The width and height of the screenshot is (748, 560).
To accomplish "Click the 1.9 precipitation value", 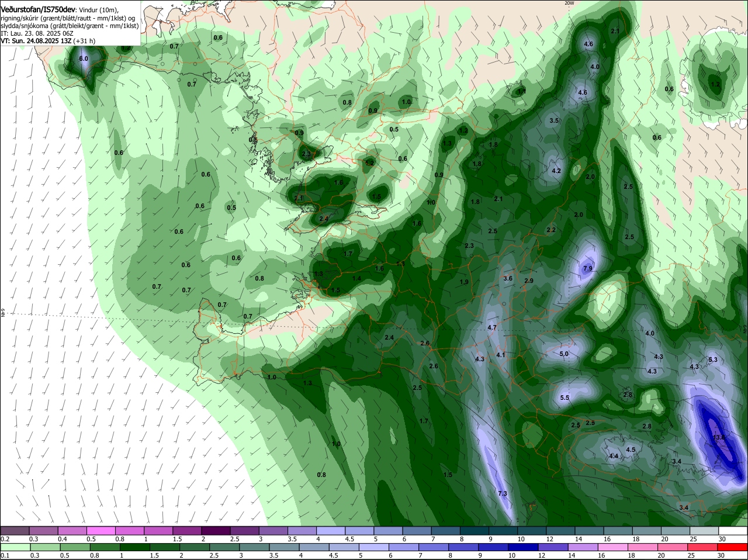I will (464, 282).
